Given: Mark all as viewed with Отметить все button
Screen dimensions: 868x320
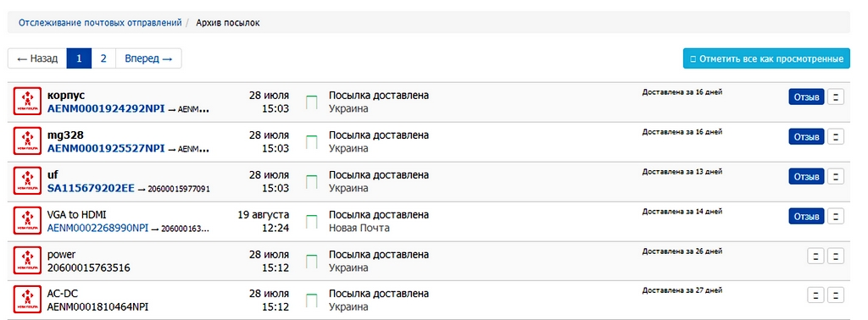Looking at the screenshot, I should click(766, 58).
